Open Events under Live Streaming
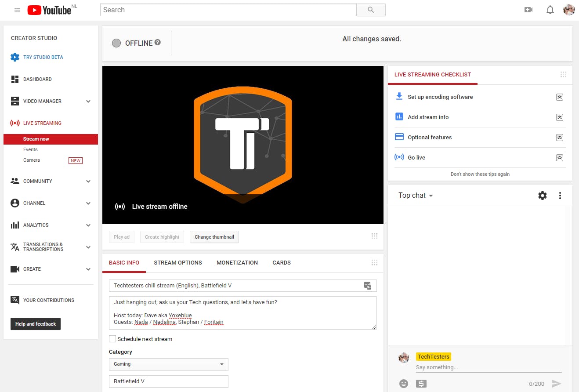Screen dimensions: 579x392 [x=30, y=149]
